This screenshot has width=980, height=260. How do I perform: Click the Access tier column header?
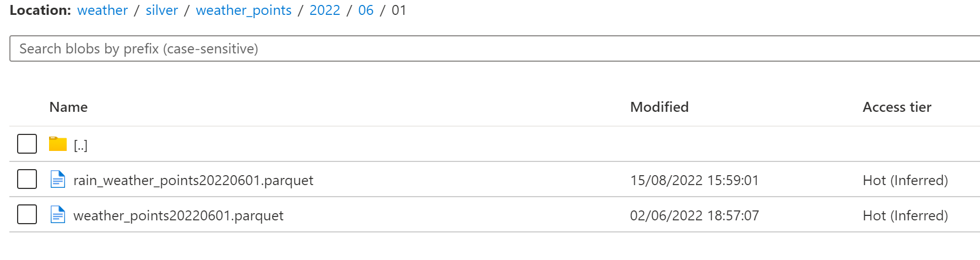tap(897, 107)
